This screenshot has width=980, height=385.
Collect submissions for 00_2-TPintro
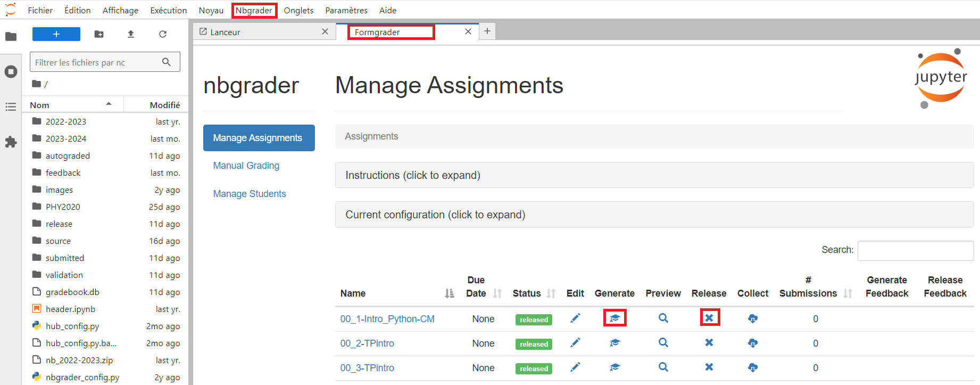753,343
